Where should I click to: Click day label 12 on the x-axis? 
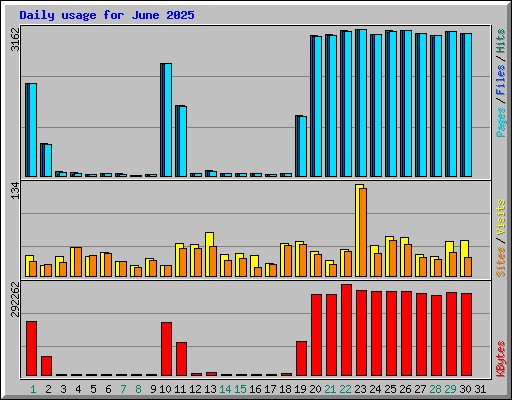195,389
